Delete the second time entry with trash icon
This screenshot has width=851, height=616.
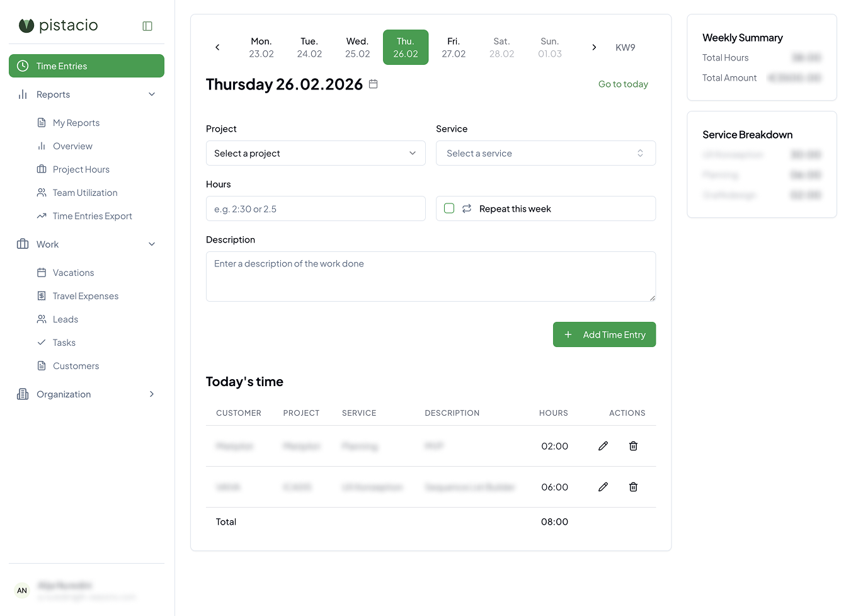click(x=633, y=486)
